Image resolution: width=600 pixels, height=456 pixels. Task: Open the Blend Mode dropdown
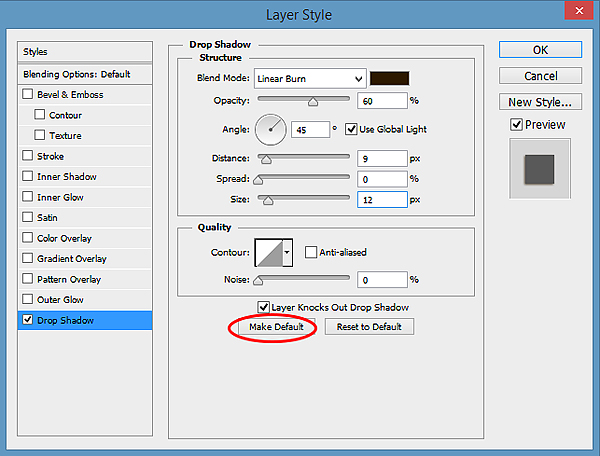point(311,79)
